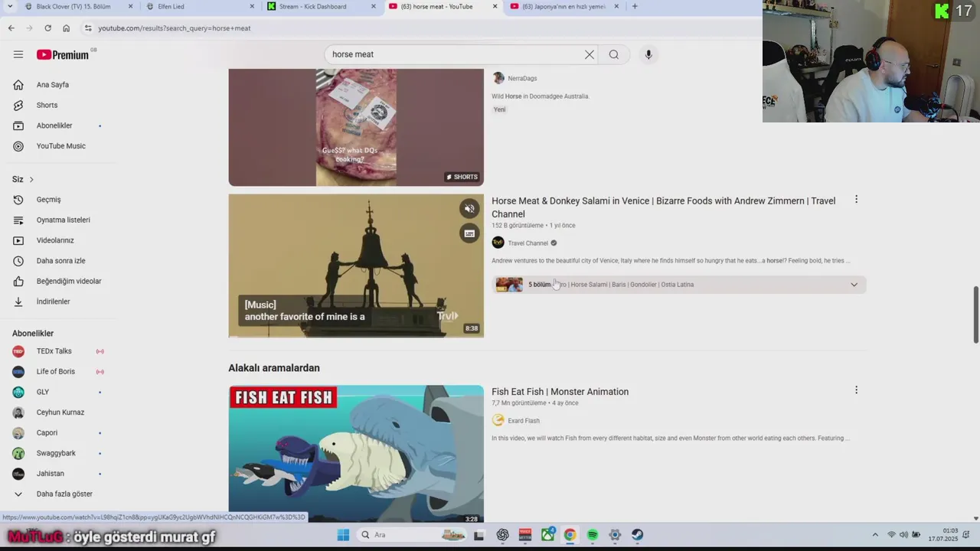Switch to Stream - Kick Dashboard tab
Image resolution: width=980 pixels, height=551 pixels.
click(312, 6)
